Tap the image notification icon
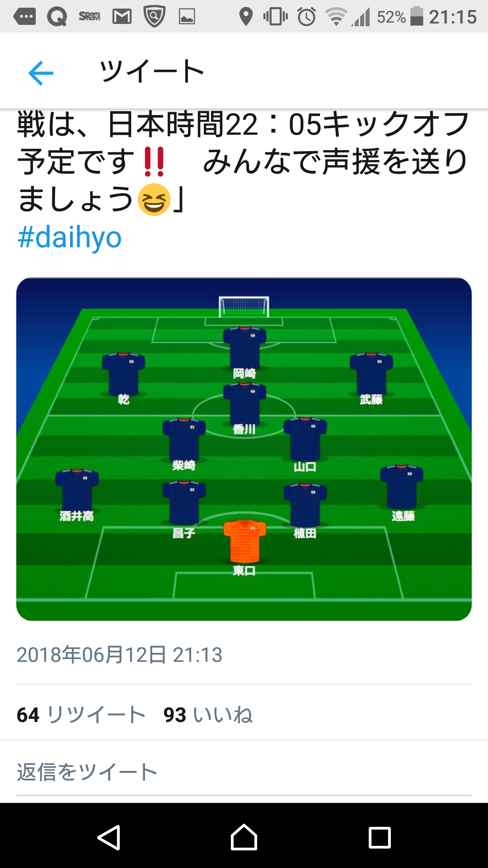This screenshot has height=868, width=488. pos(187,17)
